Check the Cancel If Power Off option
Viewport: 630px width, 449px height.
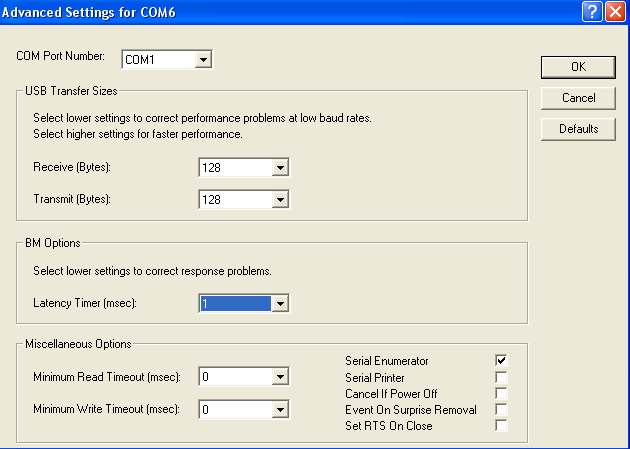[501, 394]
